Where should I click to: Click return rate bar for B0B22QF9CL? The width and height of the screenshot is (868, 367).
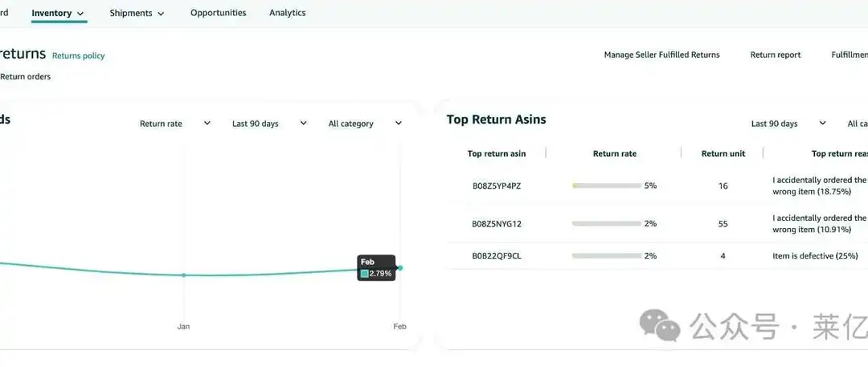(x=606, y=255)
